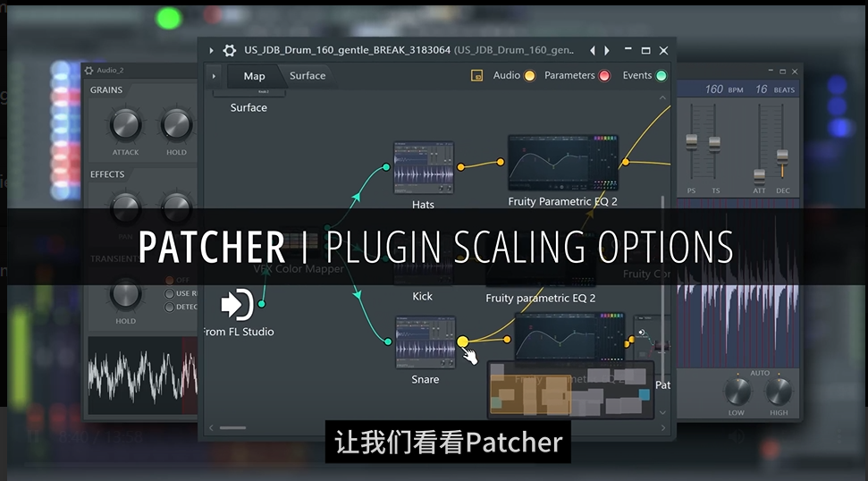Expand the side panel arrow left of Map
868x481 pixels.
click(x=215, y=76)
